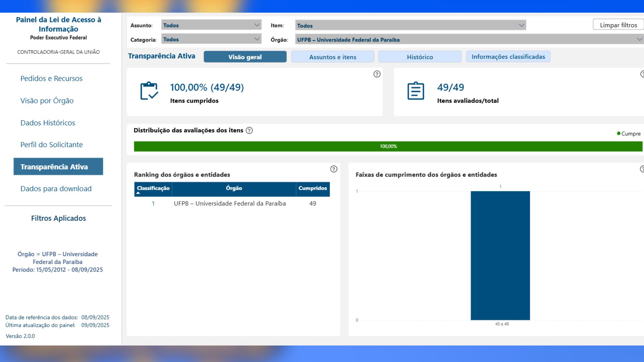Screen dimensions: 644x362
Task: Click the clipboard check icon on compliance card
Action: tap(149, 91)
